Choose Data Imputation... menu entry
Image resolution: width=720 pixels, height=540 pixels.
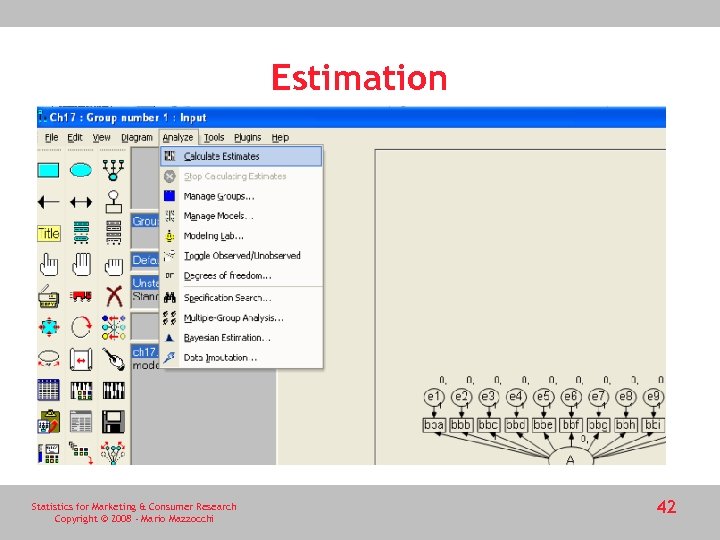click(x=241, y=357)
